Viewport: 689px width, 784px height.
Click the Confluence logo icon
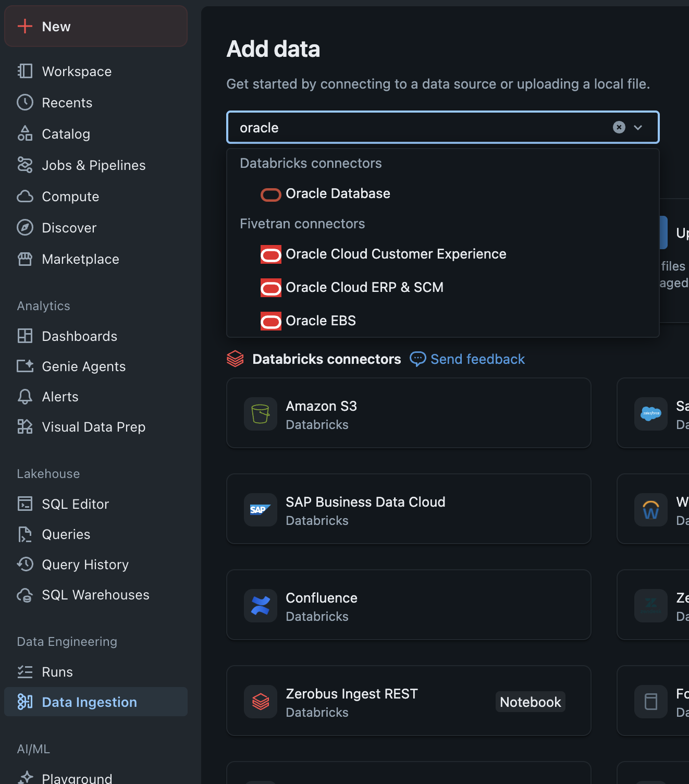click(x=261, y=606)
